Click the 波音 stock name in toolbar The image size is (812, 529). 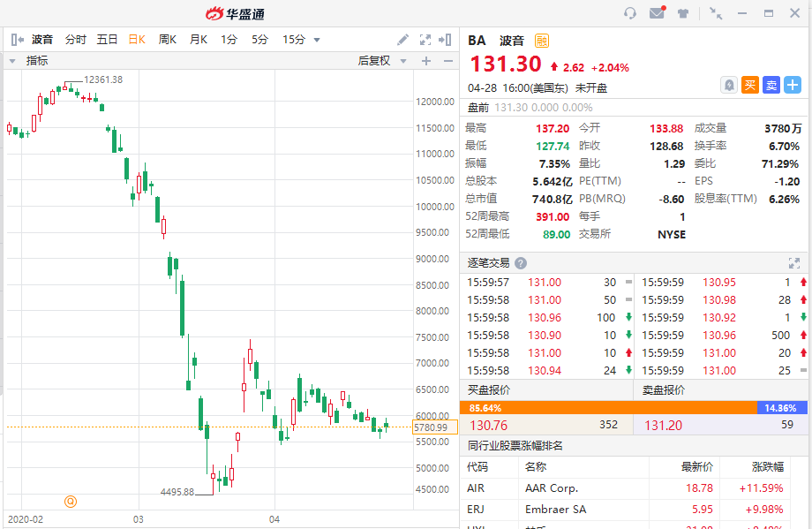click(42, 40)
